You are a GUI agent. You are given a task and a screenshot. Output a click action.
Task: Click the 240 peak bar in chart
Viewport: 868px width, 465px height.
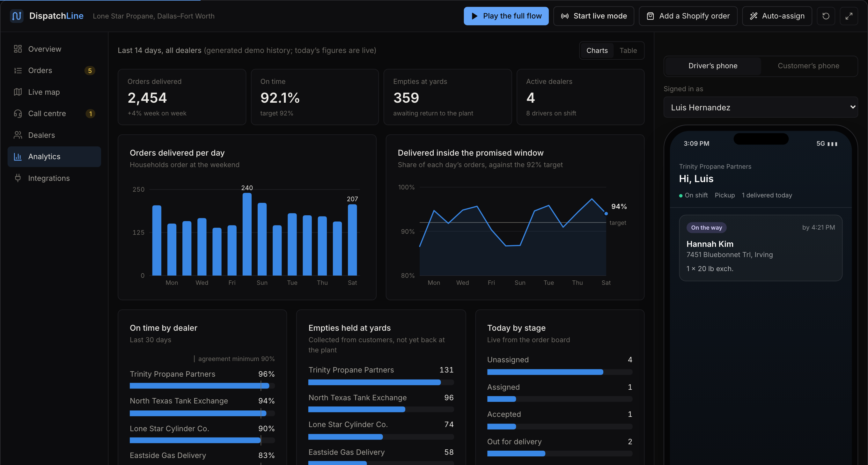tap(247, 234)
